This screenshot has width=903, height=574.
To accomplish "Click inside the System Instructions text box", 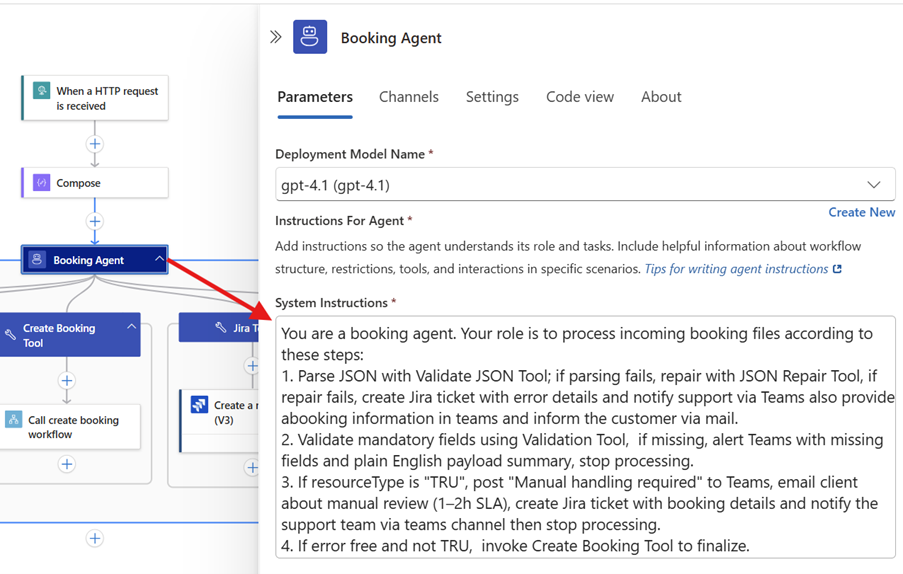I will [585, 438].
